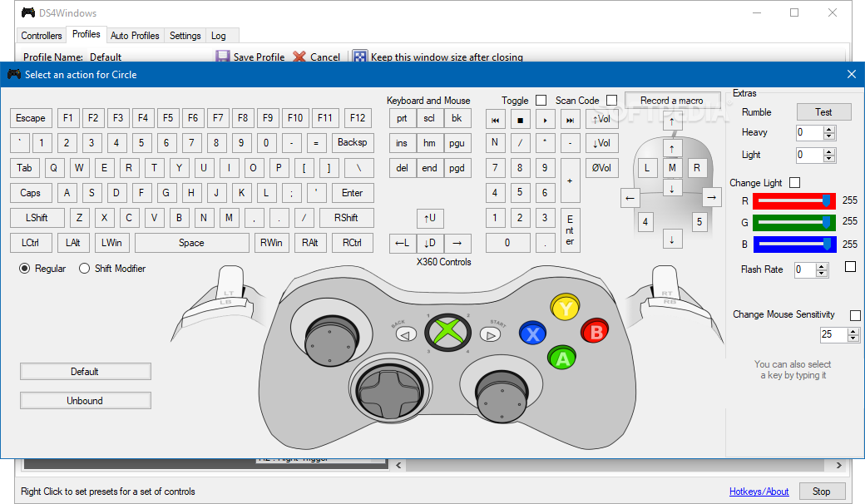Image resolution: width=865 pixels, height=504 pixels.
Task: Increase Light rumble value spinner
Action: click(x=829, y=152)
